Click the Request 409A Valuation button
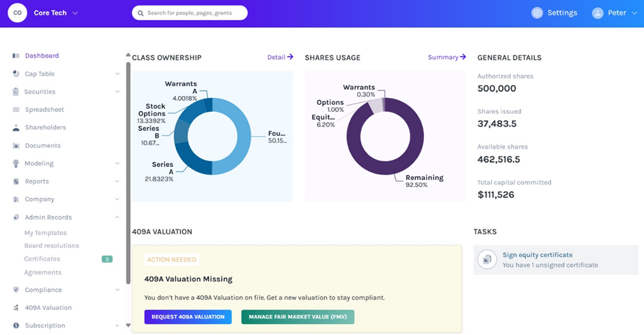Image resolution: width=644 pixels, height=335 pixels. click(x=188, y=317)
